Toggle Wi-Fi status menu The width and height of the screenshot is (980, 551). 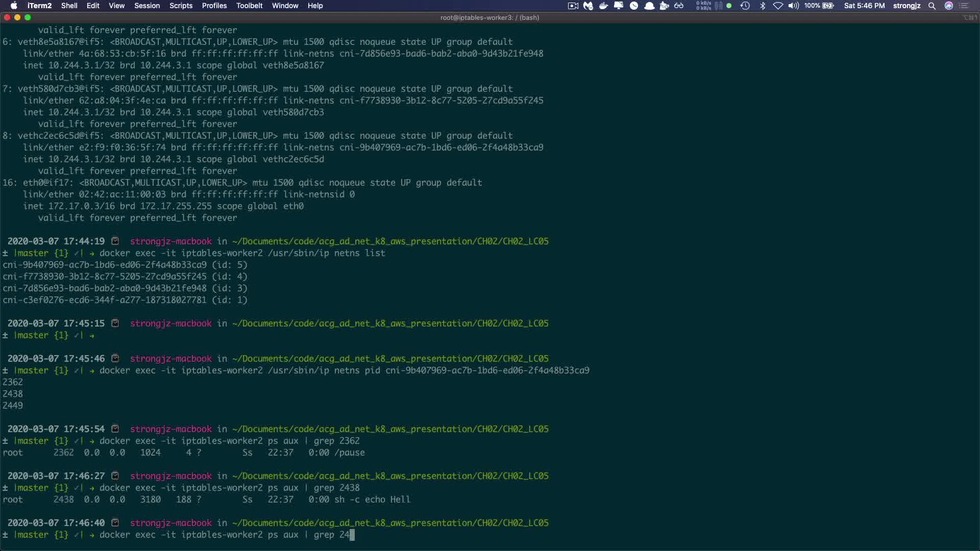(778, 6)
